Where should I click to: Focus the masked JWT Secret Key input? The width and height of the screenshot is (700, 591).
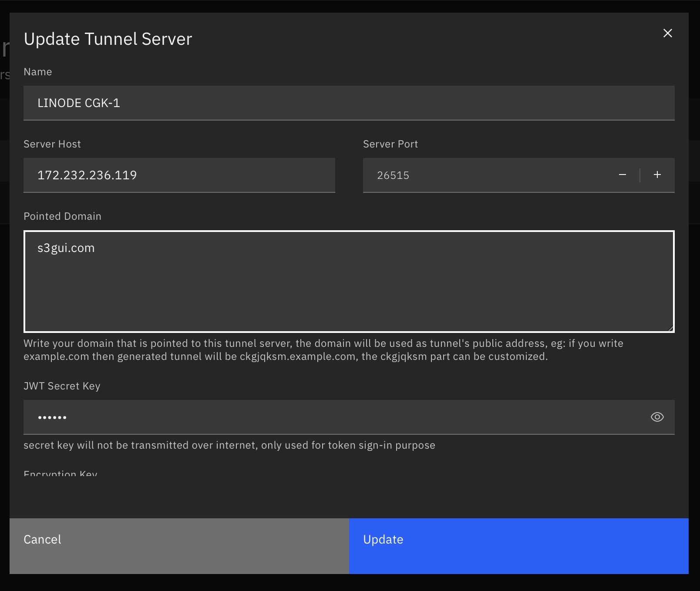(305, 417)
